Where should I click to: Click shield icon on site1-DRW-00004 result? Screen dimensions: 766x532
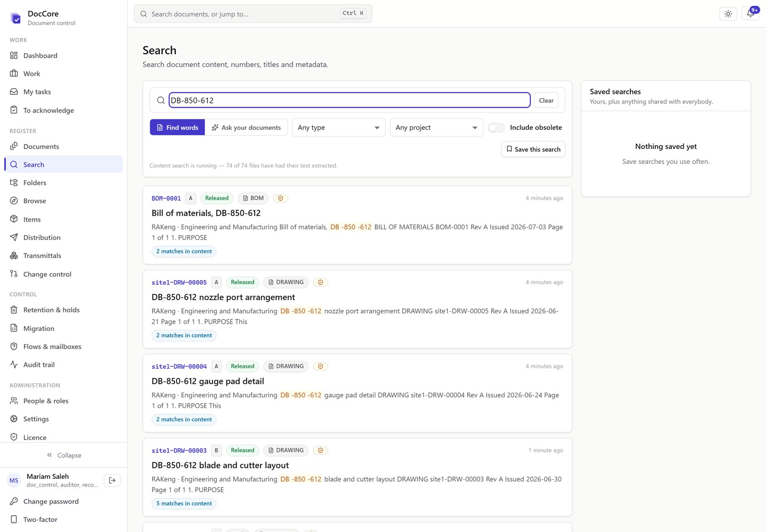coord(320,366)
